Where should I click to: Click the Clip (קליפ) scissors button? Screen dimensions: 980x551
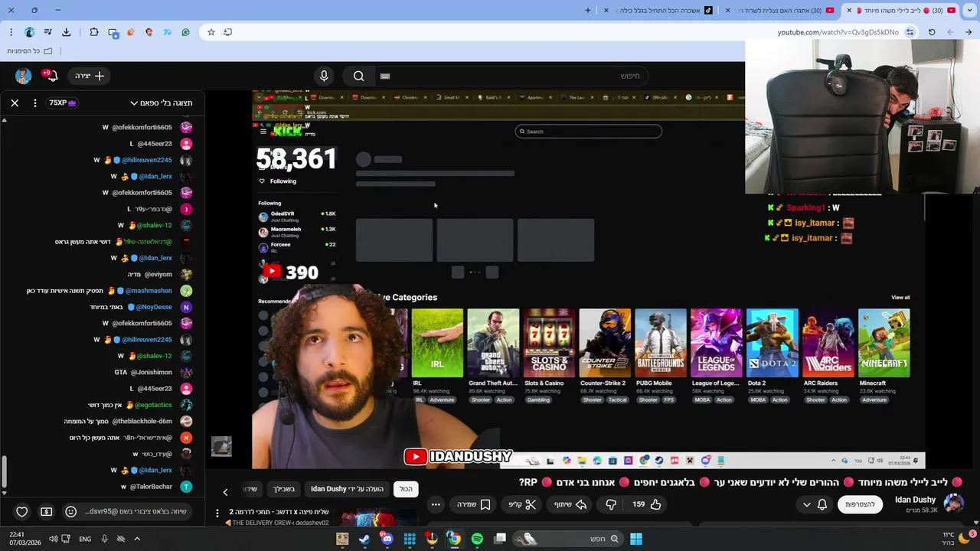[523, 504]
